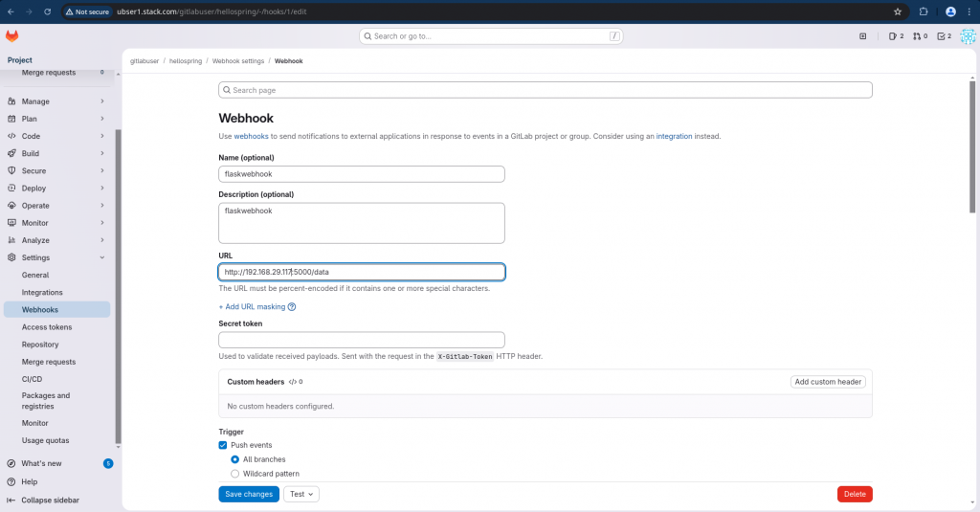Image resolution: width=980 pixels, height=512 pixels.
Task: Reload the page using browser refresh icon
Action: tap(49, 11)
